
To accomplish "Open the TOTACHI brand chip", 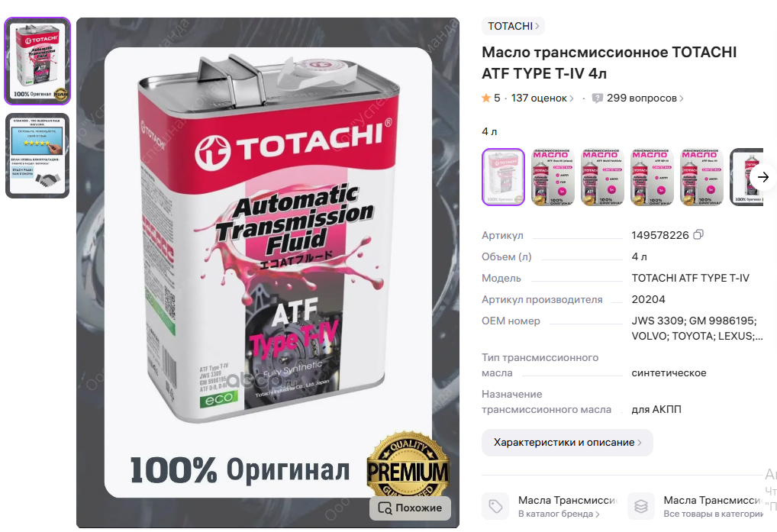I will tap(513, 26).
